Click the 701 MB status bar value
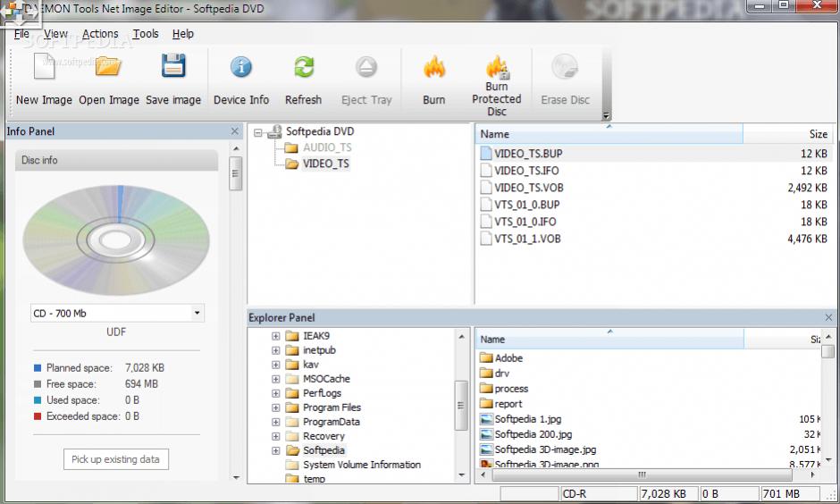This screenshot has width=840, height=504. click(x=790, y=494)
